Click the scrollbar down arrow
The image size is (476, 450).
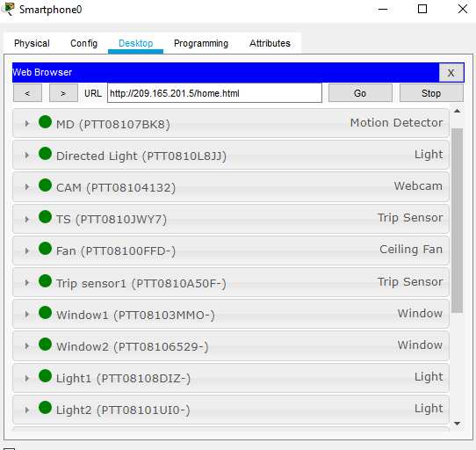[x=458, y=424]
